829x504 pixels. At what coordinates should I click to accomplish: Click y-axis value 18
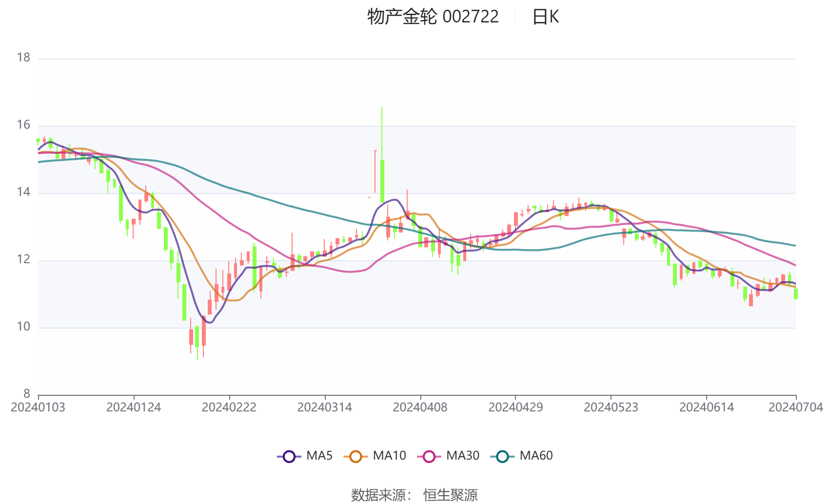point(23,58)
